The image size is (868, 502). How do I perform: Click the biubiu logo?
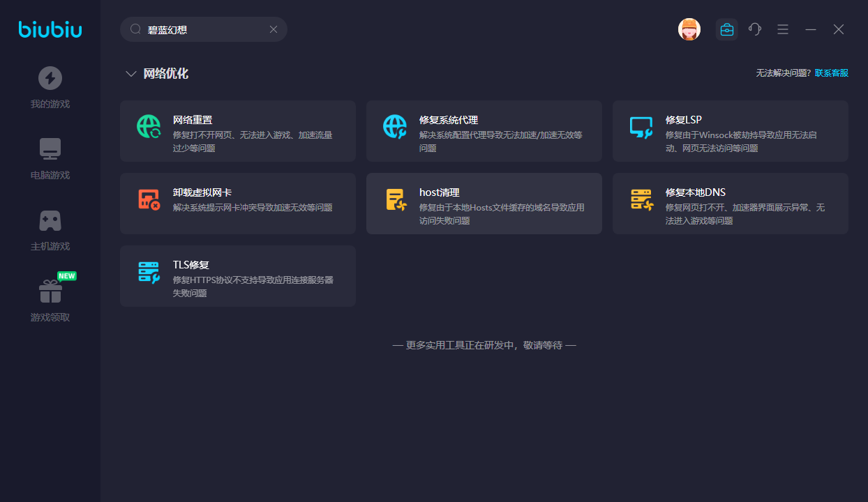(x=50, y=29)
